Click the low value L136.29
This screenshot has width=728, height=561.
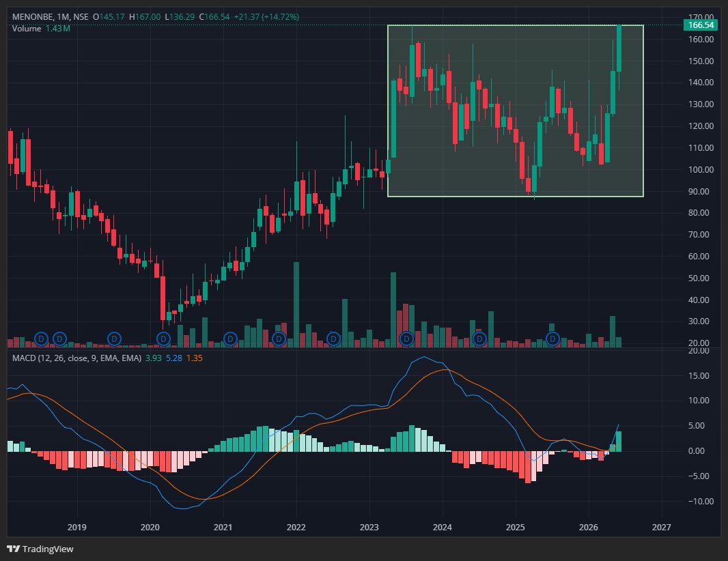coord(180,16)
